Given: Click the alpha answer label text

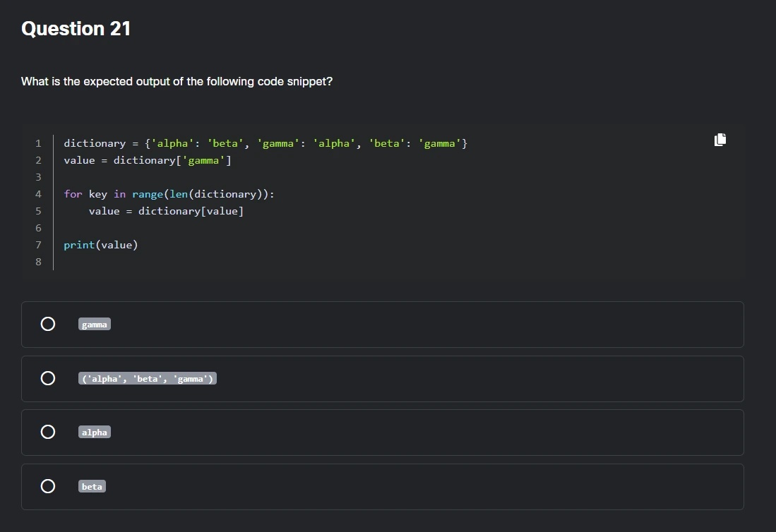Looking at the screenshot, I should point(95,433).
